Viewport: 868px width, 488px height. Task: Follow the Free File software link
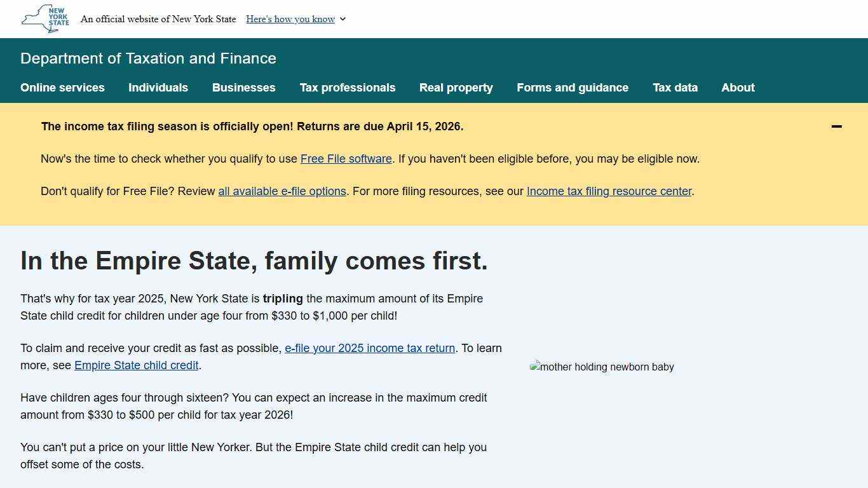pos(346,159)
